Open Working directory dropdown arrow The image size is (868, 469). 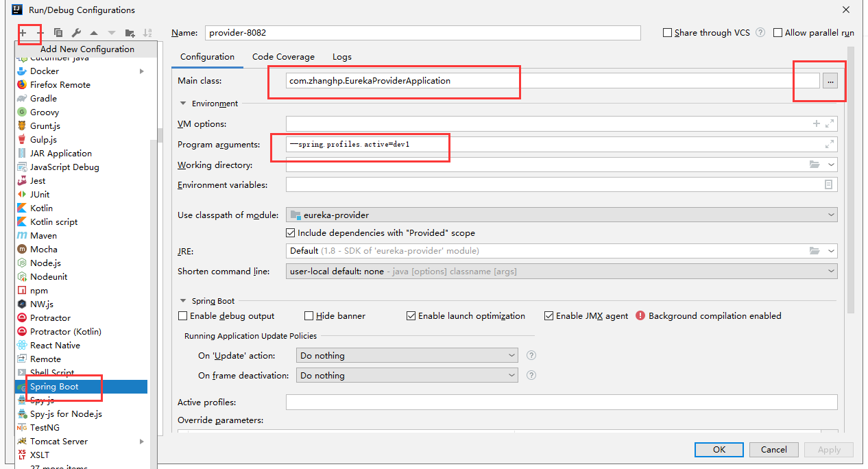[x=831, y=165]
